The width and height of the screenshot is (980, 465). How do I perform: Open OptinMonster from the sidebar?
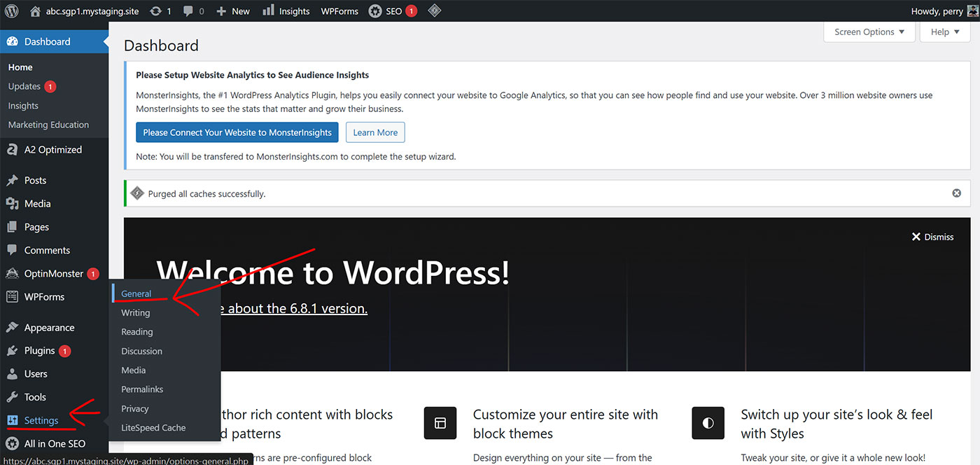pos(54,273)
